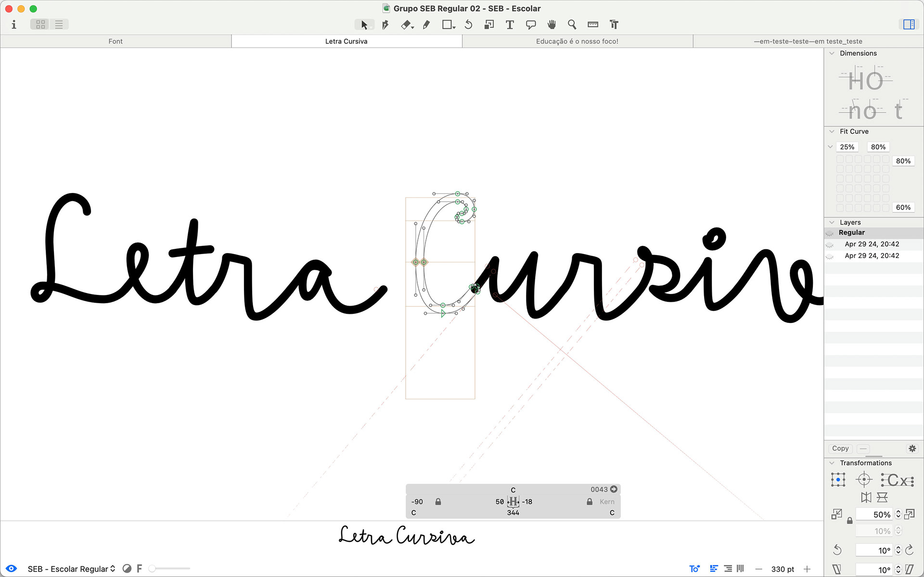The width and height of the screenshot is (924, 577).
Task: Click the preview size slider handle
Action: pos(152,569)
